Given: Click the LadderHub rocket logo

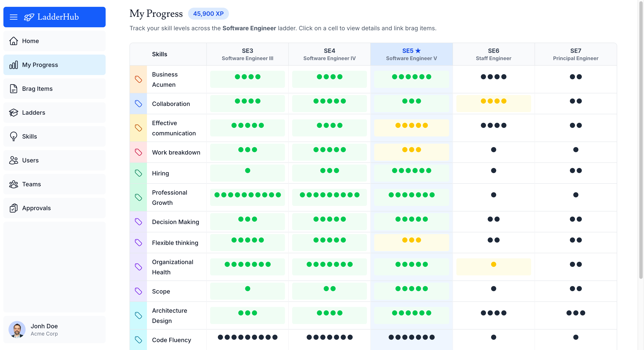Looking at the screenshot, I should 29,17.
